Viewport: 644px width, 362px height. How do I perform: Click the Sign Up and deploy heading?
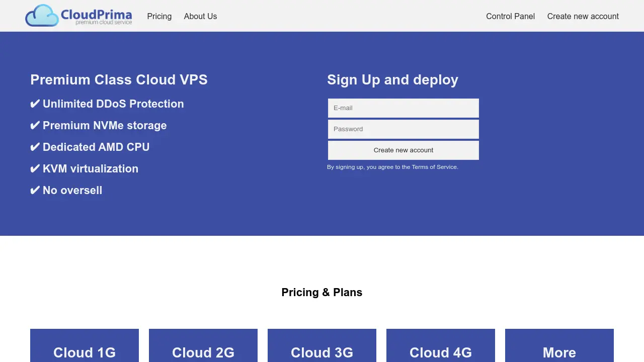coord(392,79)
